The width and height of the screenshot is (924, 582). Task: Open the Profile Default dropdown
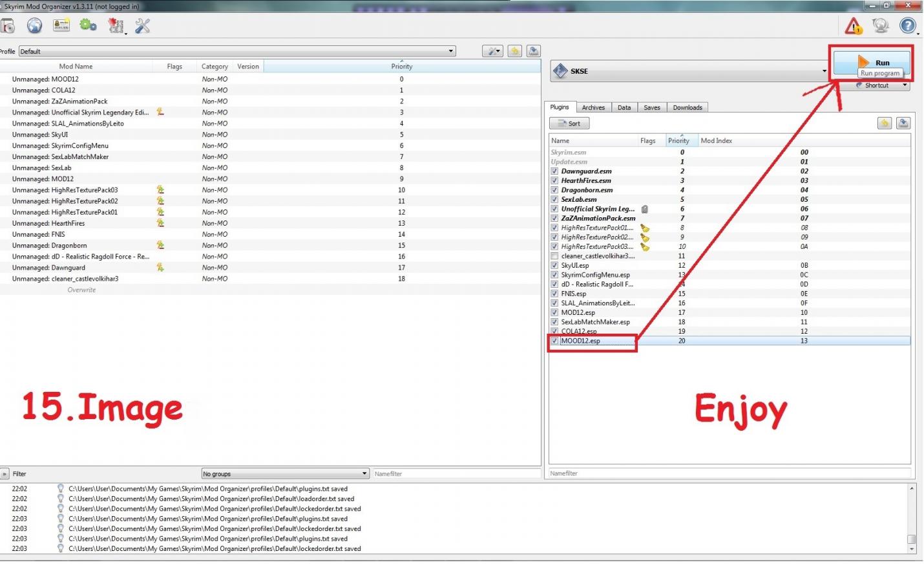pos(237,51)
